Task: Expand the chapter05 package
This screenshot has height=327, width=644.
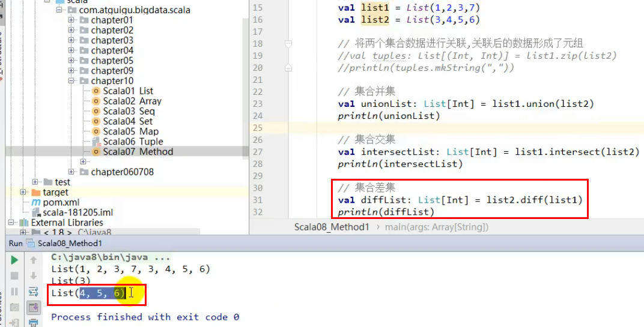Action: point(71,61)
